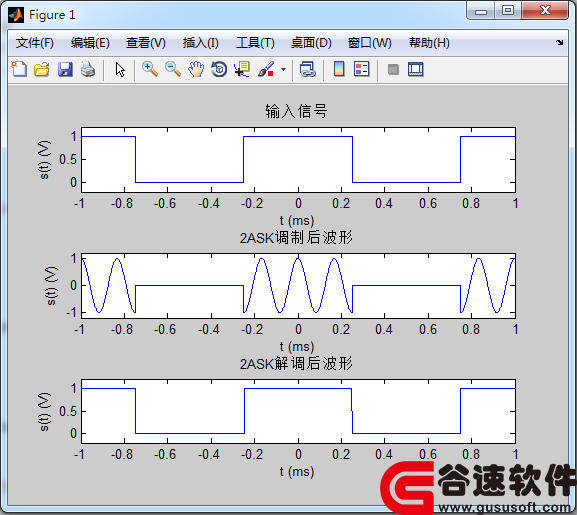Screen dimensions: 577x515
Task: Open the 编辑(E) menu
Action: (90, 43)
